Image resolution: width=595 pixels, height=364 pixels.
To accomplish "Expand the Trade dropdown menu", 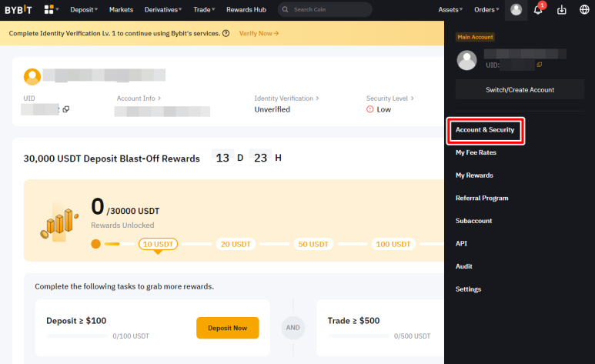I will click(x=204, y=9).
